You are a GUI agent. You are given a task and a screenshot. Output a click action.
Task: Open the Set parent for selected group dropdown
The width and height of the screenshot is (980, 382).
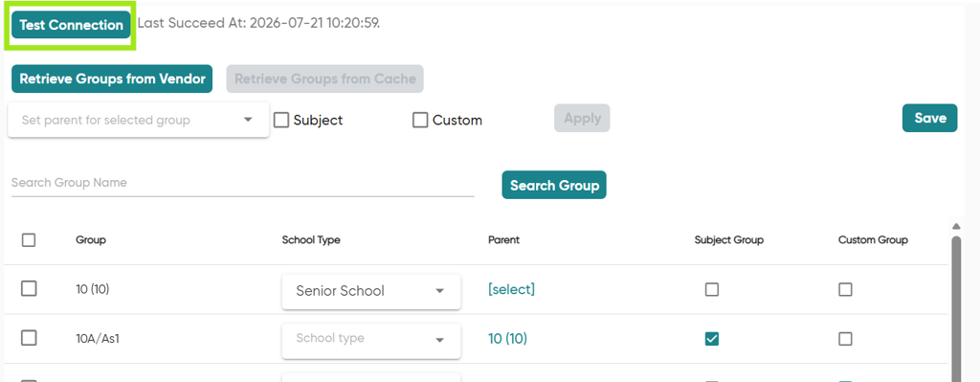[x=138, y=120]
